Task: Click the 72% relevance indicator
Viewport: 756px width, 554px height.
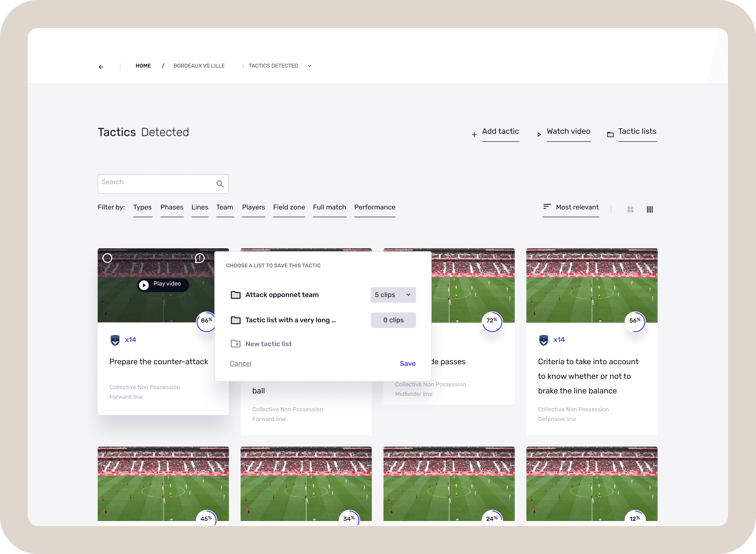Action: coord(492,322)
